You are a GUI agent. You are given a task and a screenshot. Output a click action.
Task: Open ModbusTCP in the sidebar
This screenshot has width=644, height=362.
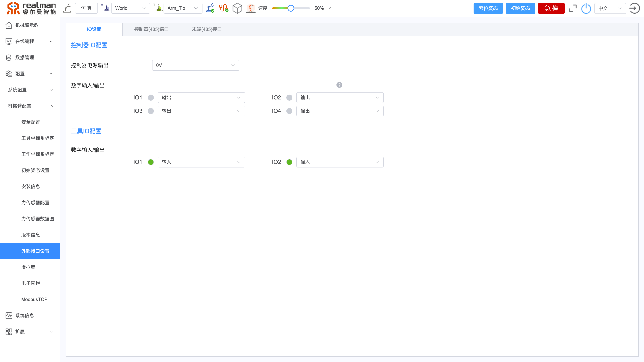click(34, 299)
